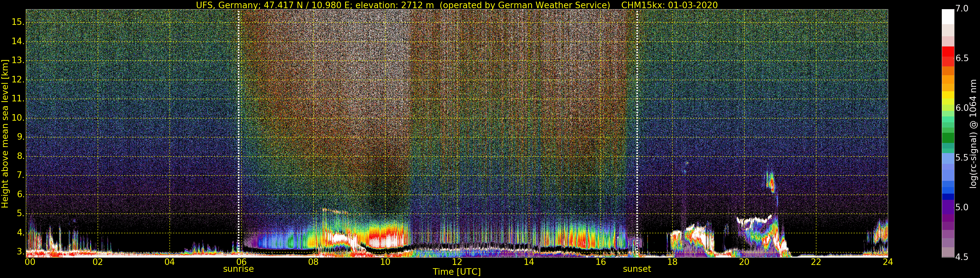Select the "sunset" label below the time axis
This screenshot has width=980, height=278.
(637, 269)
